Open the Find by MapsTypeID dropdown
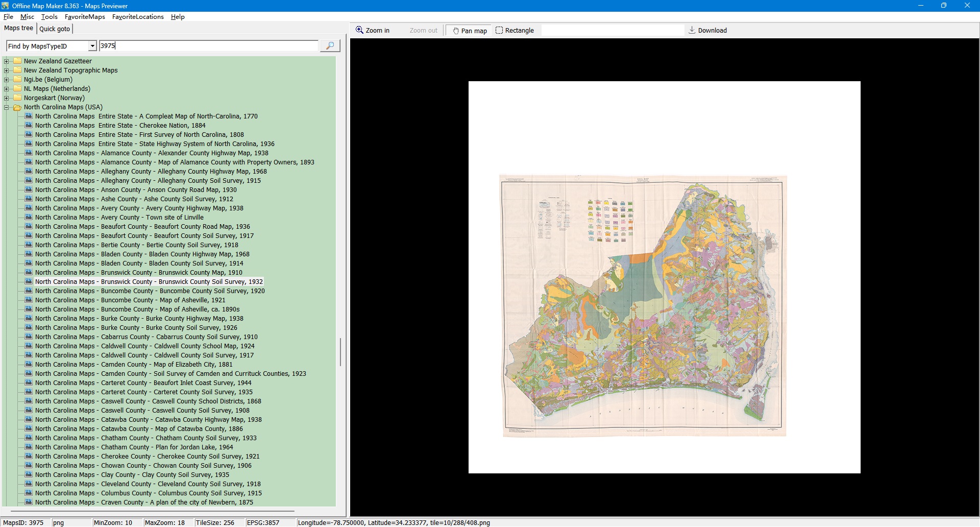 (92, 46)
